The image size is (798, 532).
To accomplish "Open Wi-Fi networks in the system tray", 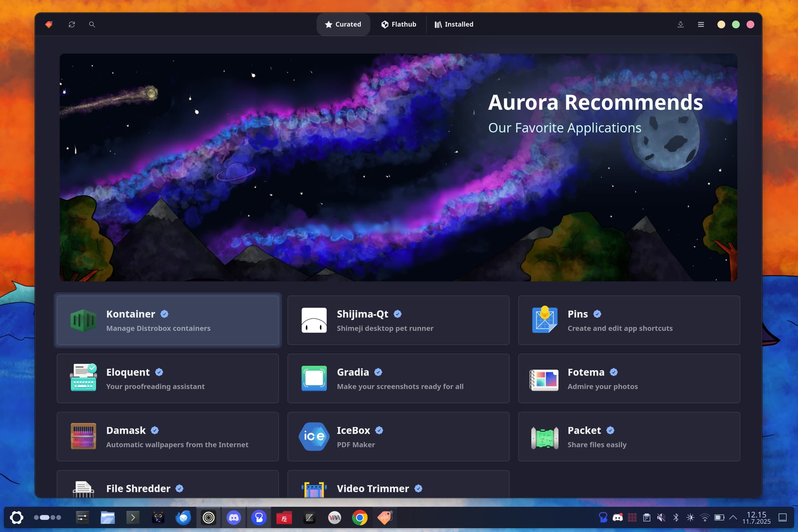I will 705,517.
